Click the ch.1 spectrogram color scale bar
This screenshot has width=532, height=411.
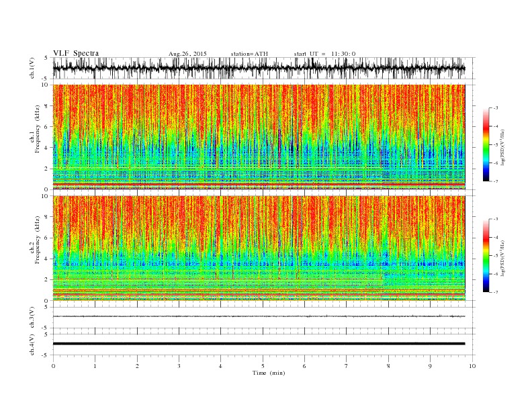click(486, 144)
